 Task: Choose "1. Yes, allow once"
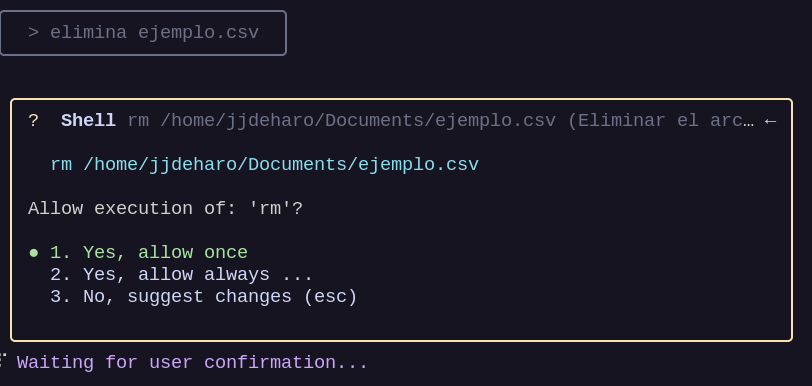click(x=149, y=252)
